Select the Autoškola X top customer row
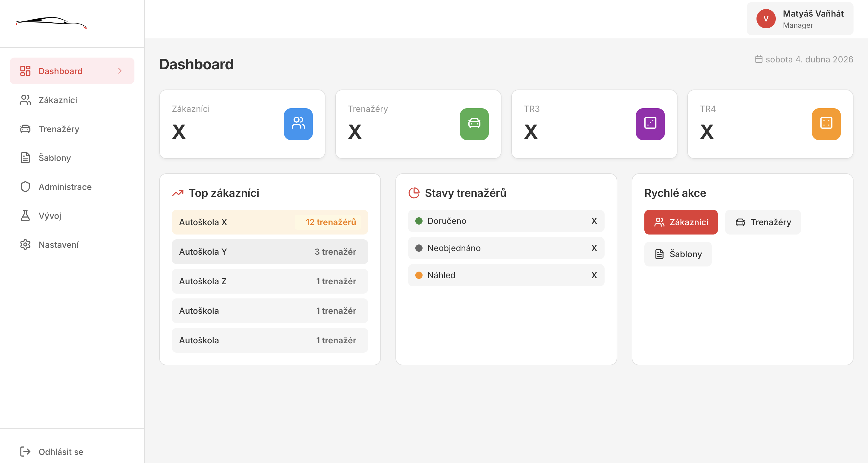 (x=269, y=222)
